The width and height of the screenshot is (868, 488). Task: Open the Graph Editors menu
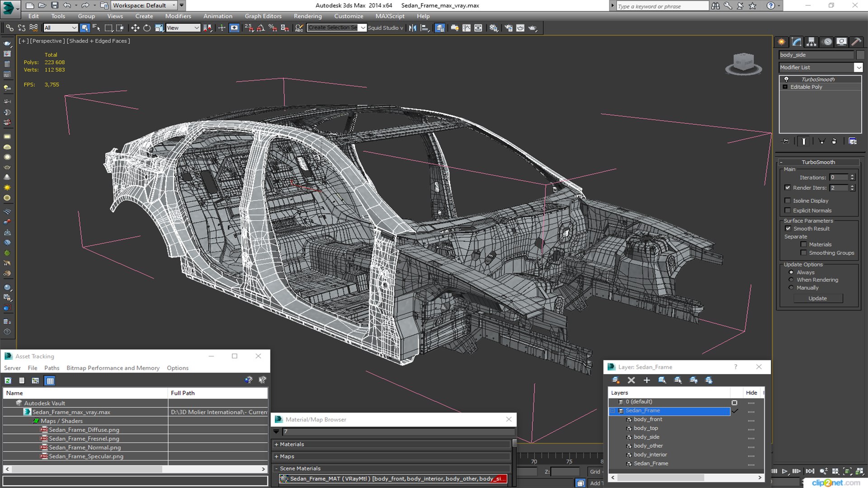(263, 16)
